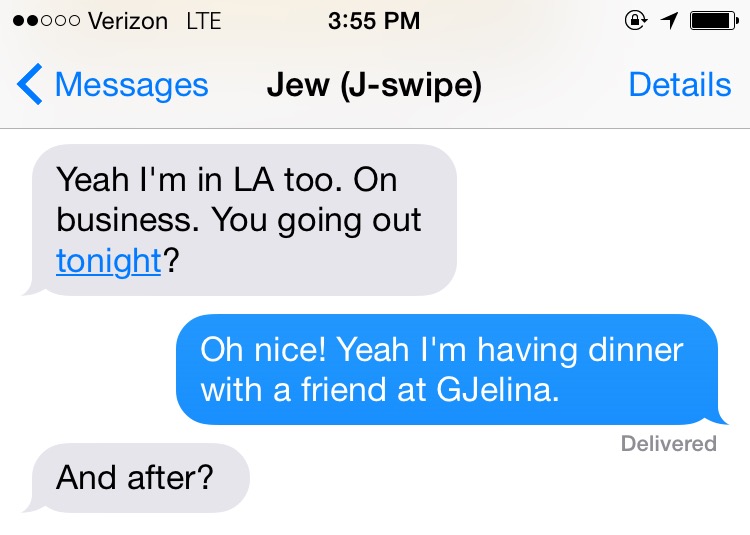Open conversation Details
Viewport: 750px width, 535px height.
tap(679, 86)
